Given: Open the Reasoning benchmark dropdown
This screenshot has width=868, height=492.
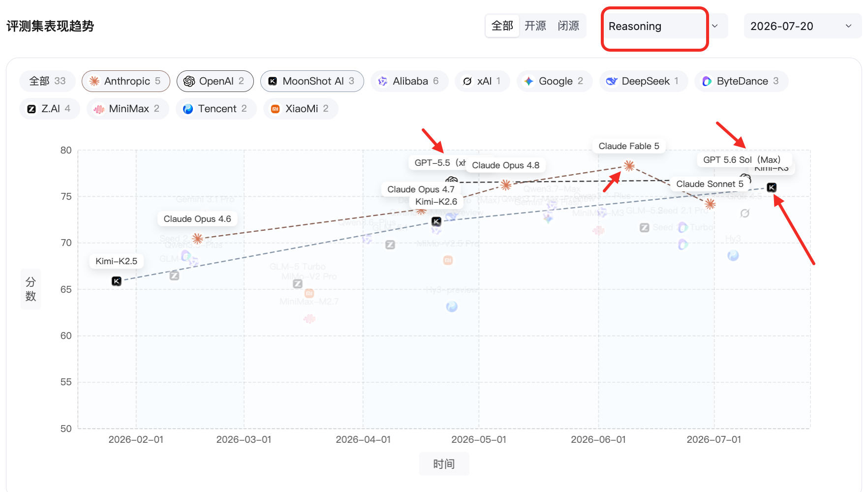Looking at the screenshot, I should click(x=664, y=26).
